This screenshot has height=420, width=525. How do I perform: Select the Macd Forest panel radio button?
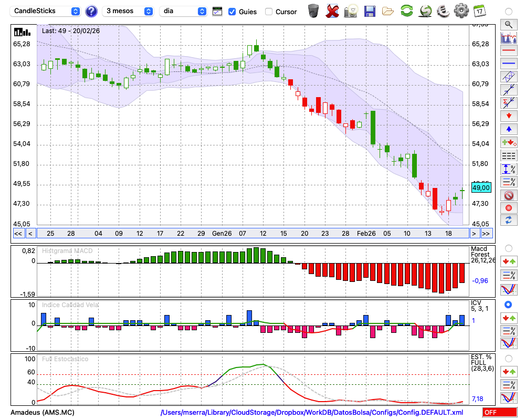508,248
